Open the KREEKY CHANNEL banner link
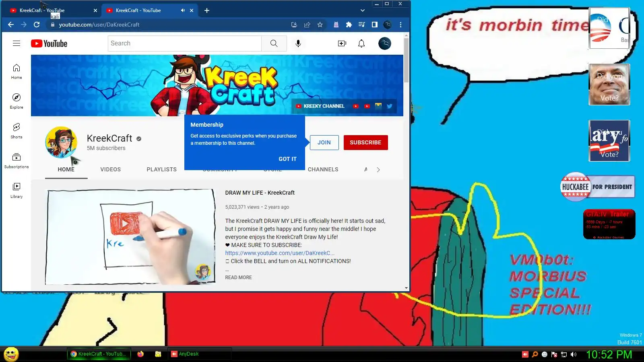 pyautogui.click(x=320, y=106)
